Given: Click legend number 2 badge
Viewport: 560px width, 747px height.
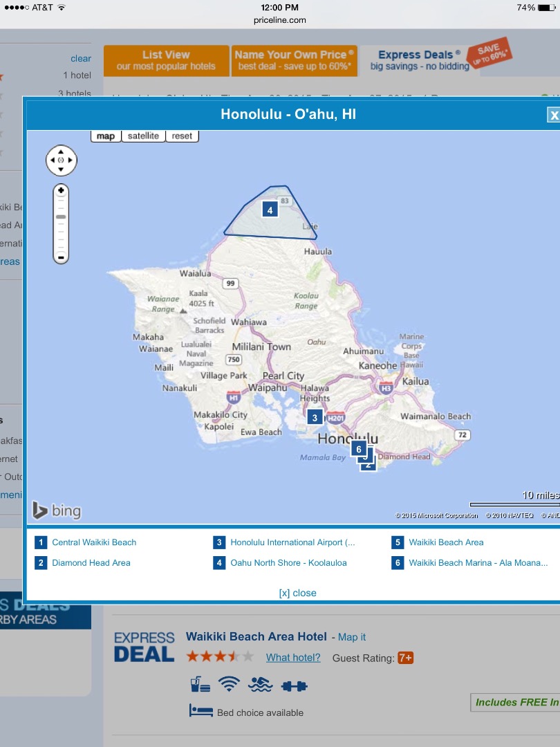Looking at the screenshot, I should (41, 562).
